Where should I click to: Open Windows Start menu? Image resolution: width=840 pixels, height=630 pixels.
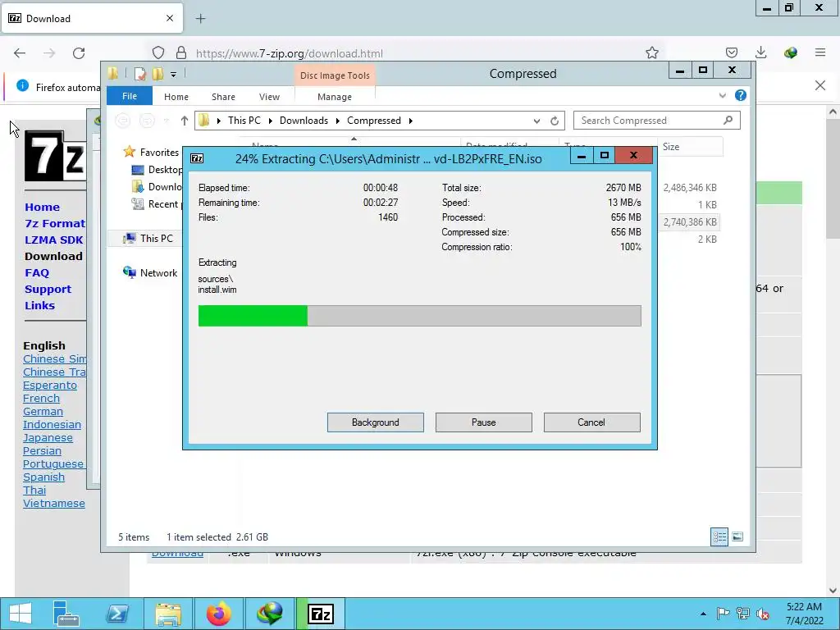[x=21, y=614]
